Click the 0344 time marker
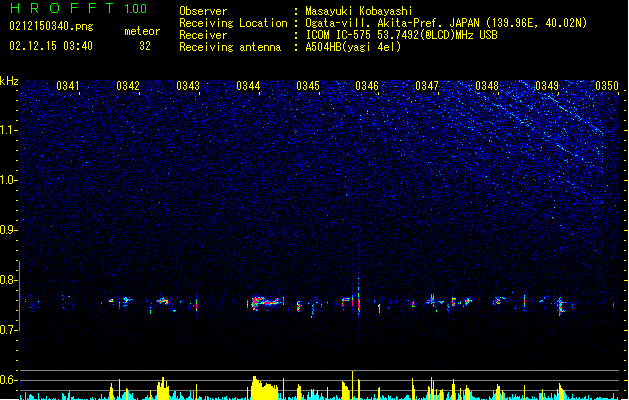Screen dimensions: 629x400 point(248,86)
